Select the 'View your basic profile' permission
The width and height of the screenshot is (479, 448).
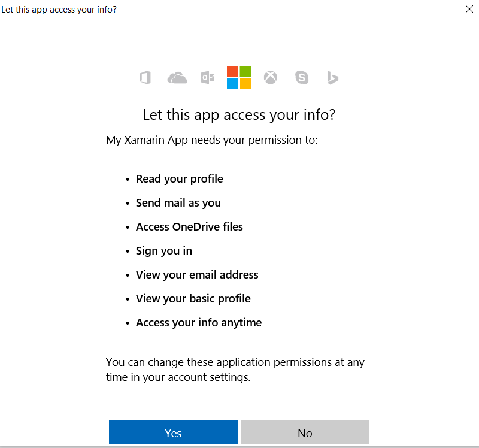point(193,298)
